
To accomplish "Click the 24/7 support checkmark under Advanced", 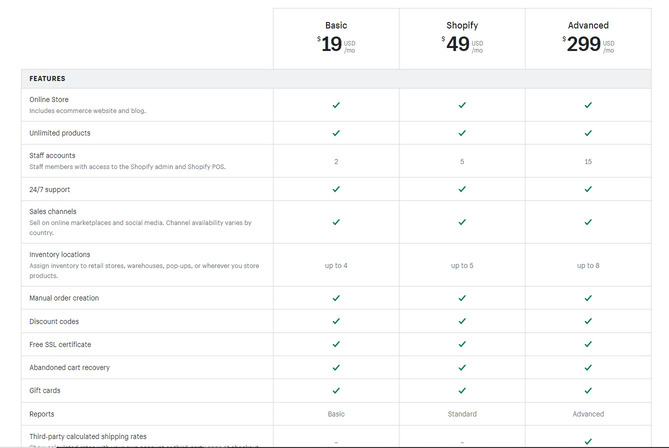I will point(588,189).
